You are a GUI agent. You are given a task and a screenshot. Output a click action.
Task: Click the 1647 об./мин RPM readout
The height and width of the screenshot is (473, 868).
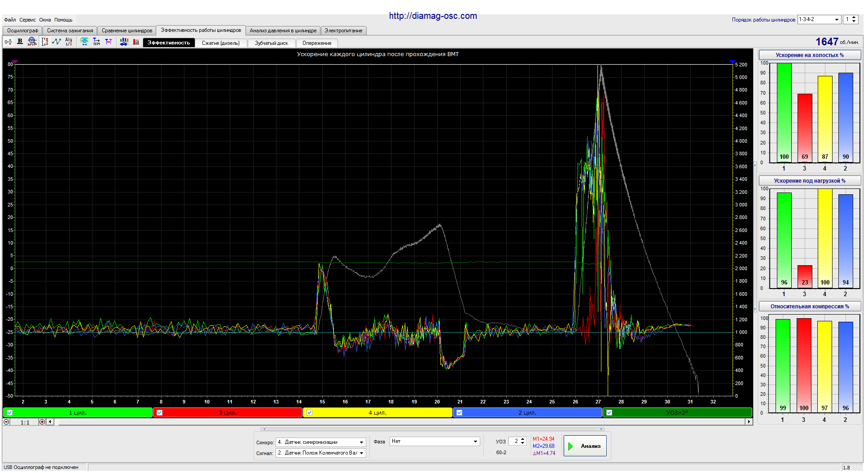837,42
